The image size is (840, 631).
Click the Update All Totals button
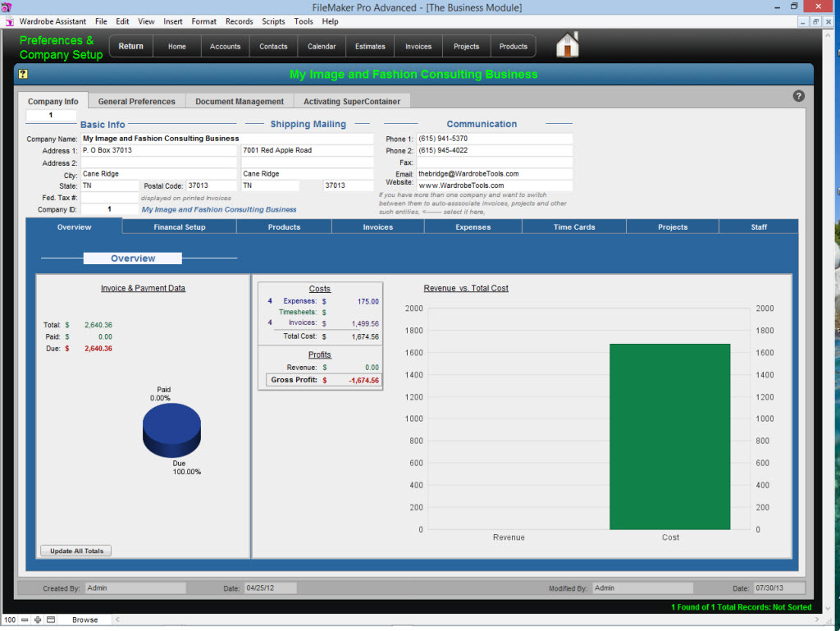pos(76,551)
